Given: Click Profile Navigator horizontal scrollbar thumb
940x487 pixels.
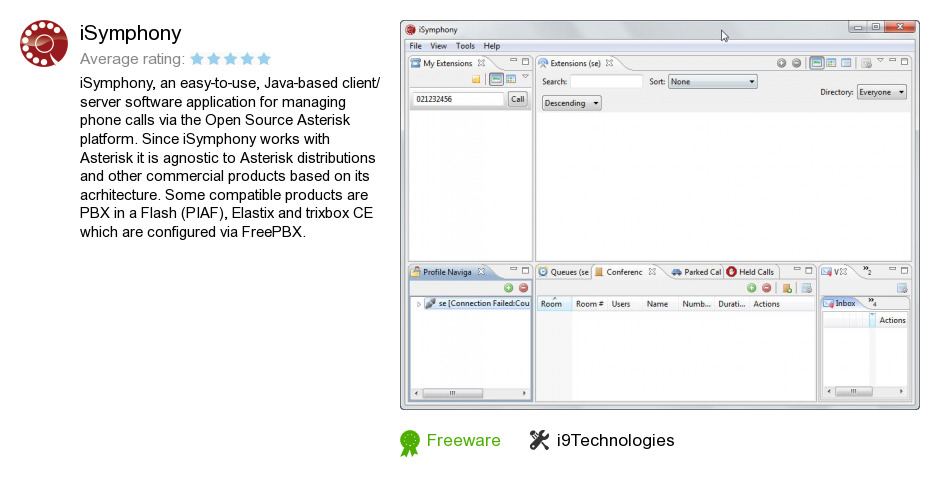Looking at the screenshot, I should click(x=452, y=393).
